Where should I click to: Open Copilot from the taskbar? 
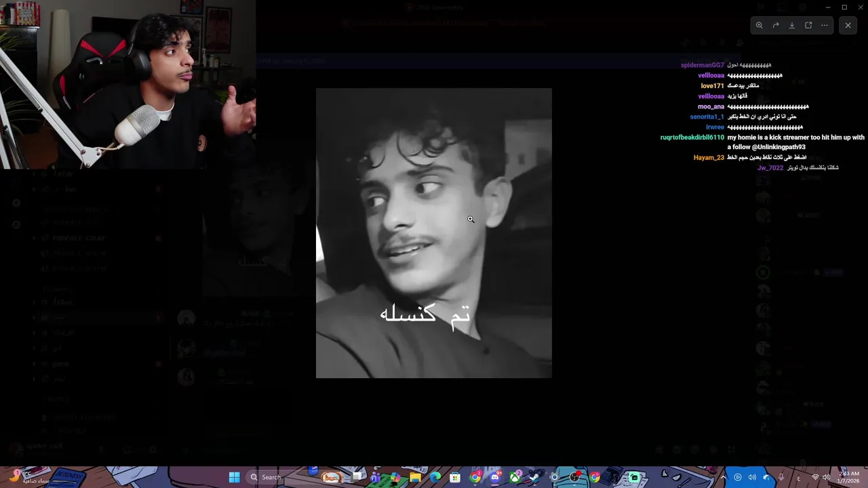tap(395, 477)
